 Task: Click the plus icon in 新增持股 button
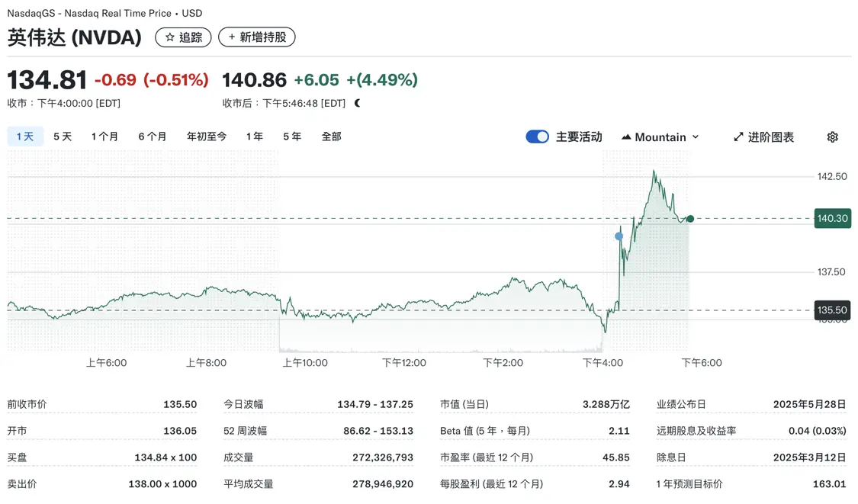[x=232, y=37]
